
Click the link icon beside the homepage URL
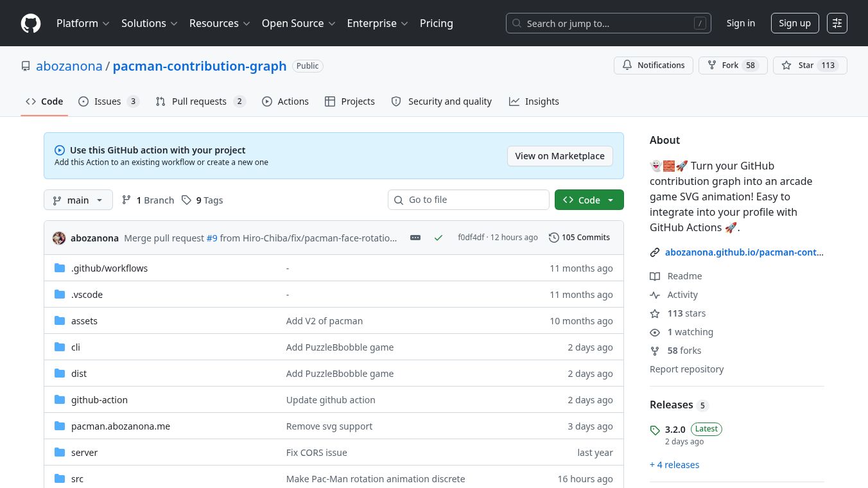pyautogui.click(x=655, y=253)
